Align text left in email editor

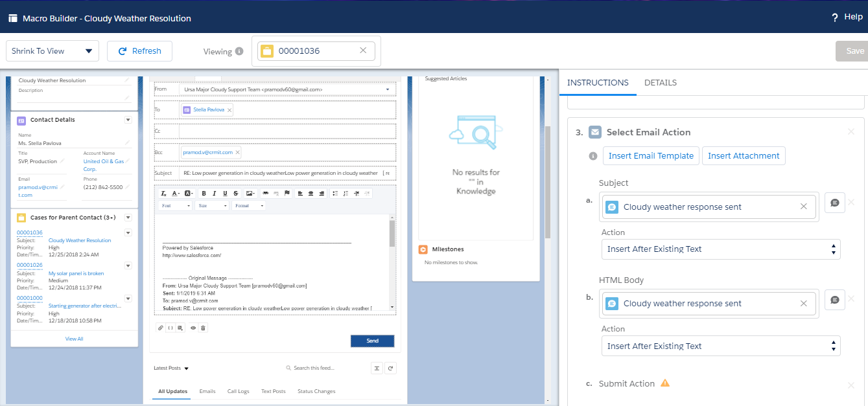tap(300, 193)
